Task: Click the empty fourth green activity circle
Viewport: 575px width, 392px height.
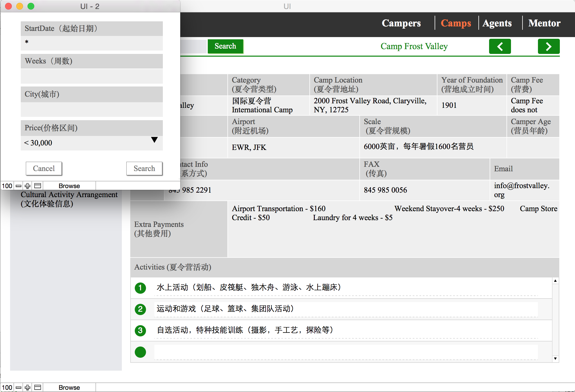Action: coord(140,352)
